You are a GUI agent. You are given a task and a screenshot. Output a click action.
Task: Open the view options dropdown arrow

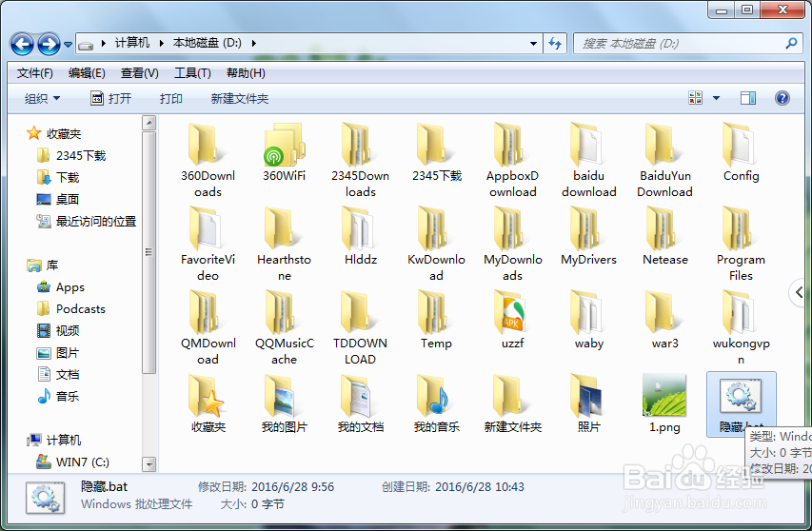click(x=716, y=98)
